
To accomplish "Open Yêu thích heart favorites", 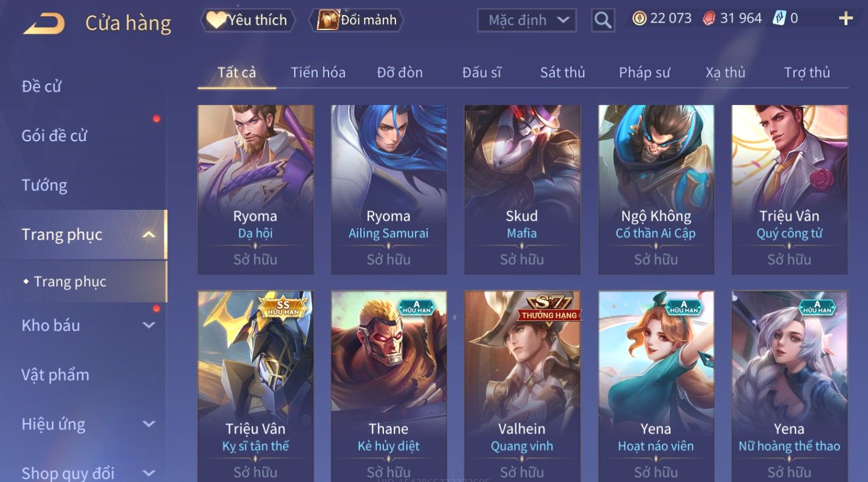I will pyautogui.click(x=248, y=20).
